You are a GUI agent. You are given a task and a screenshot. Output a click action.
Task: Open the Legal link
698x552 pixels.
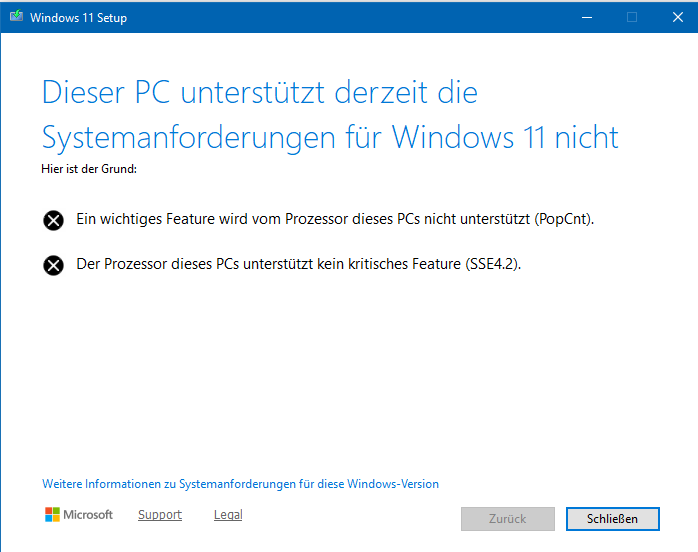[x=228, y=515]
